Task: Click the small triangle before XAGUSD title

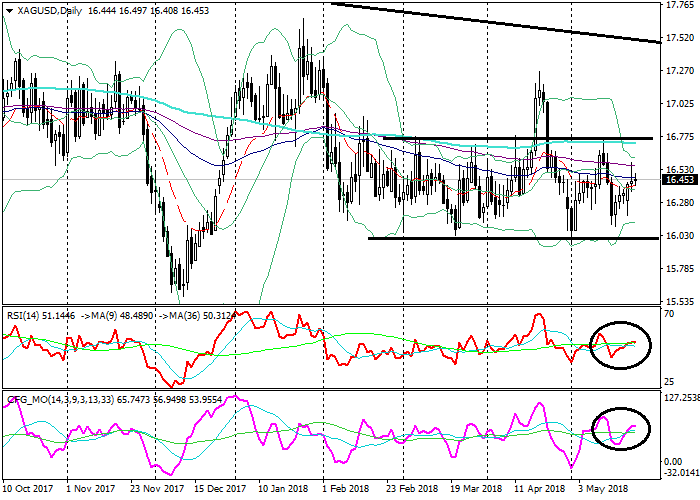Action: click(6, 9)
